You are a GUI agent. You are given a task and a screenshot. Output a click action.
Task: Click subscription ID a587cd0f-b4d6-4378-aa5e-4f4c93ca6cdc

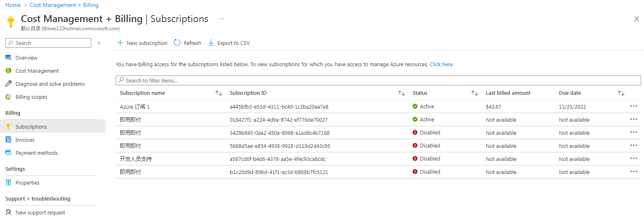(x=278, y=159)
